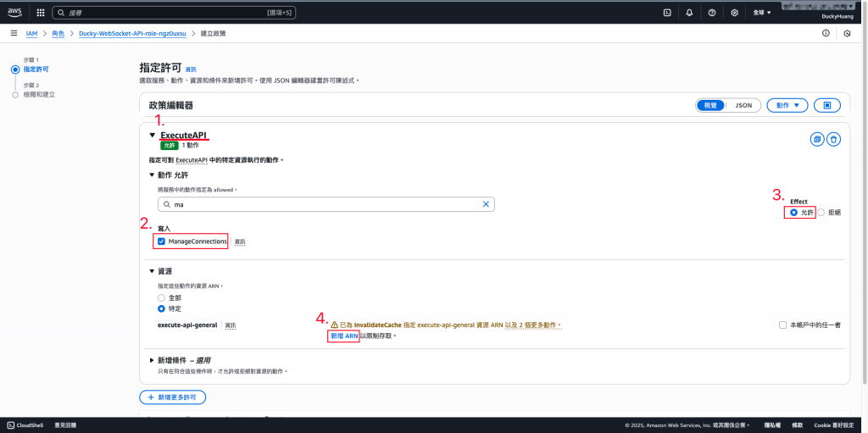Open the AWS home logo
868x433 pixels.
pos(14,12)
